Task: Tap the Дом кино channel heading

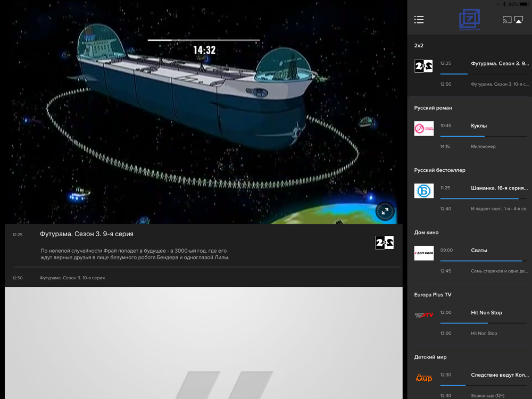Action: (427, 232)
